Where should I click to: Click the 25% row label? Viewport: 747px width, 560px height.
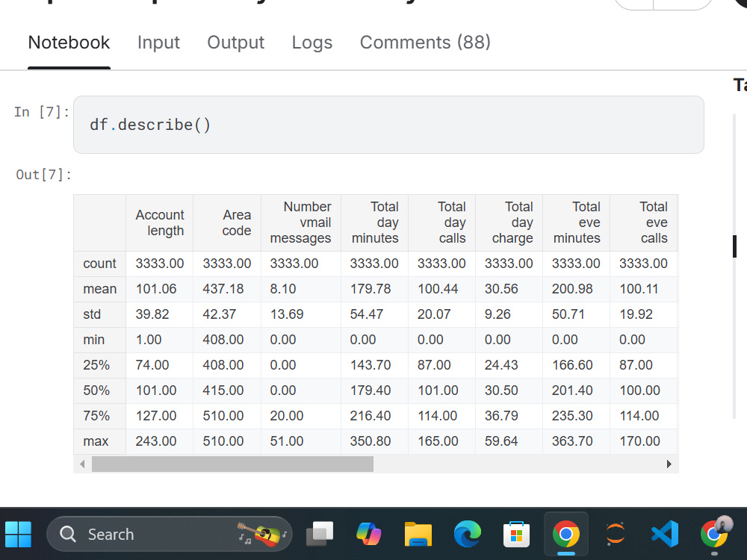[x=96, y=365]
